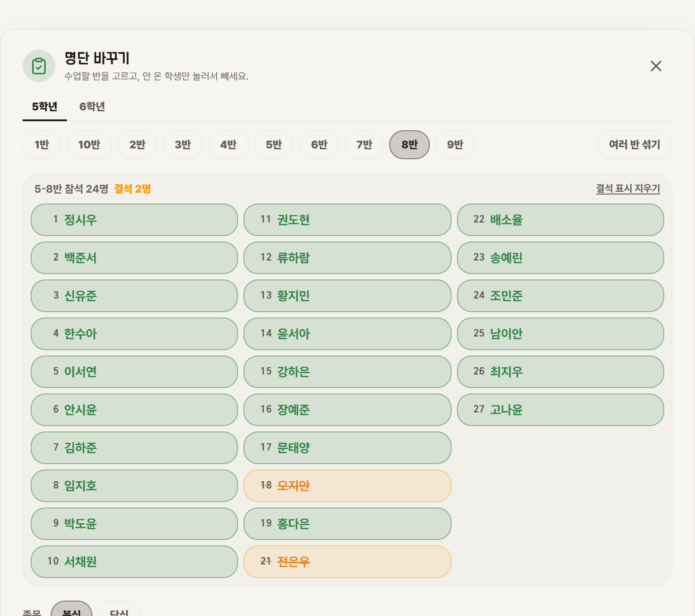The width and height of the screenshot is (695, 616).
Task: Toggle student 17 문태양
Action: [347, 448]
